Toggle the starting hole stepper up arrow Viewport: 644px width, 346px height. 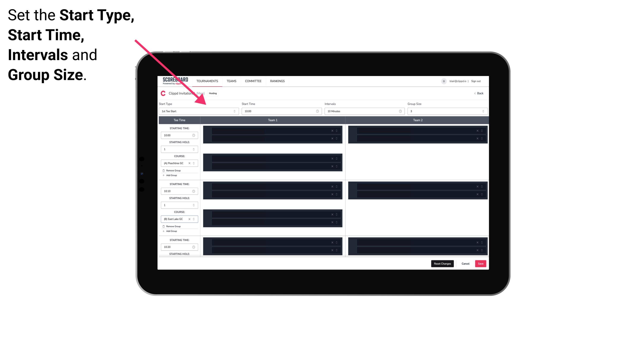coord(194,148)
